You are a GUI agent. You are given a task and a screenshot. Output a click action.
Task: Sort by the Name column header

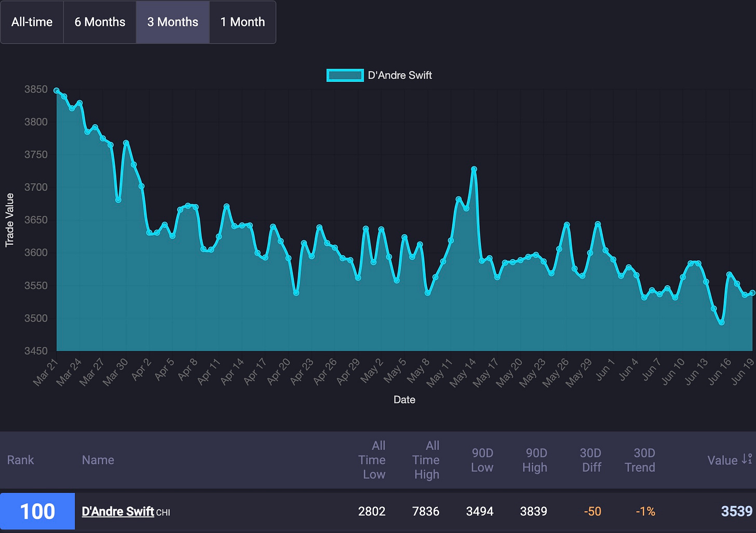click(x=98, y=460)
